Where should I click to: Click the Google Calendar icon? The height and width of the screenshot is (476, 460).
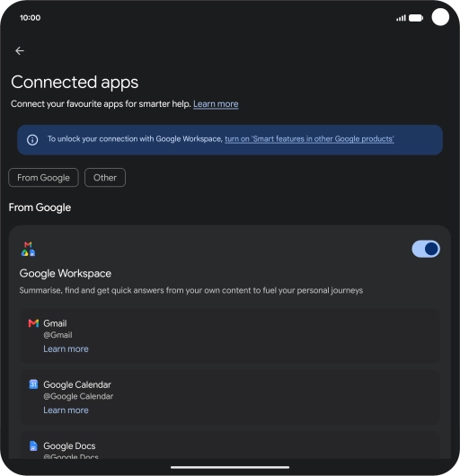click(x=33, y=384)
